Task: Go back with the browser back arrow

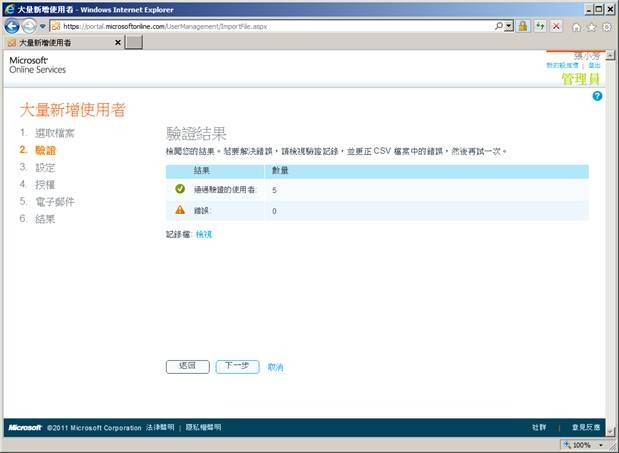Action: 12,26
